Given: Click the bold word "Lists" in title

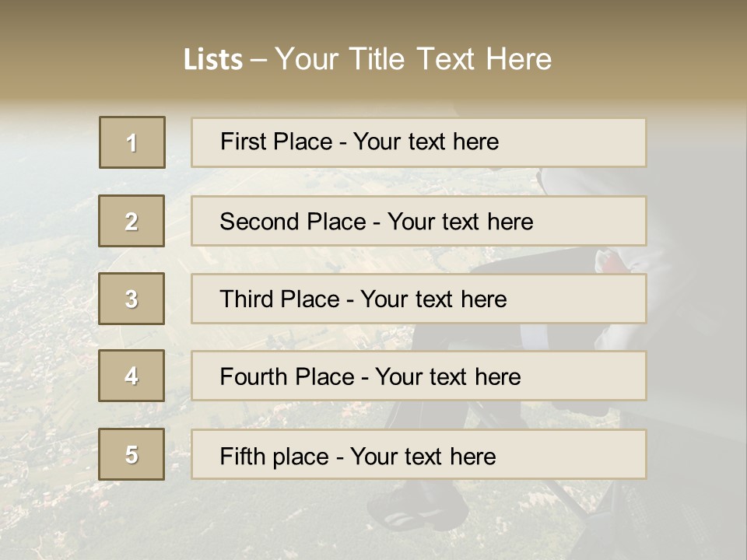Looking at the screenshot, I should (x=212, y=60).
